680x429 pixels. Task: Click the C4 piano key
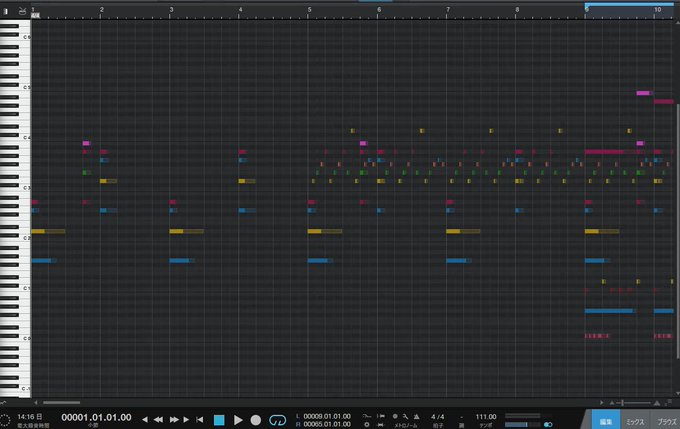coord(16,139)
